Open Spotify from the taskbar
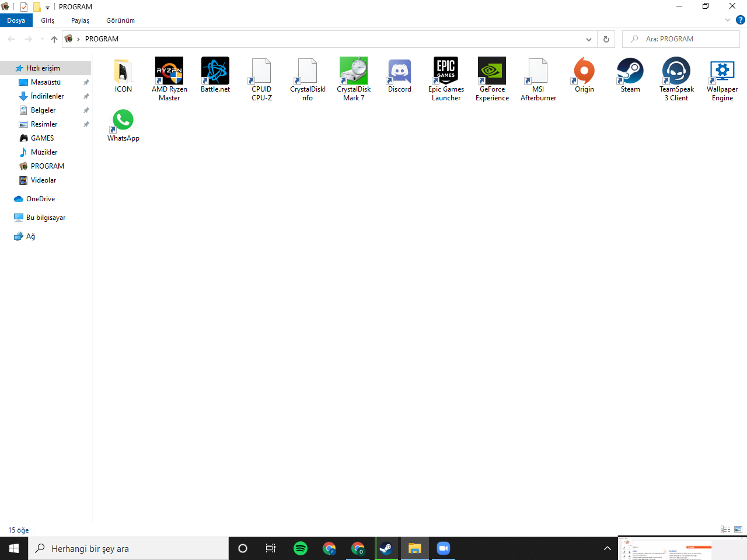The image size is (747, 560). [x=301, y=548]
